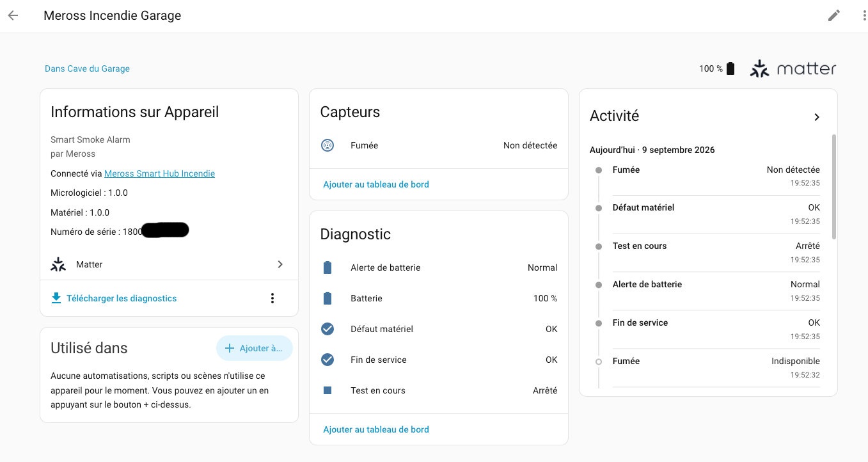Click the Matter icon in device info
Screen dimensions: 868x462
click(58, 264)
